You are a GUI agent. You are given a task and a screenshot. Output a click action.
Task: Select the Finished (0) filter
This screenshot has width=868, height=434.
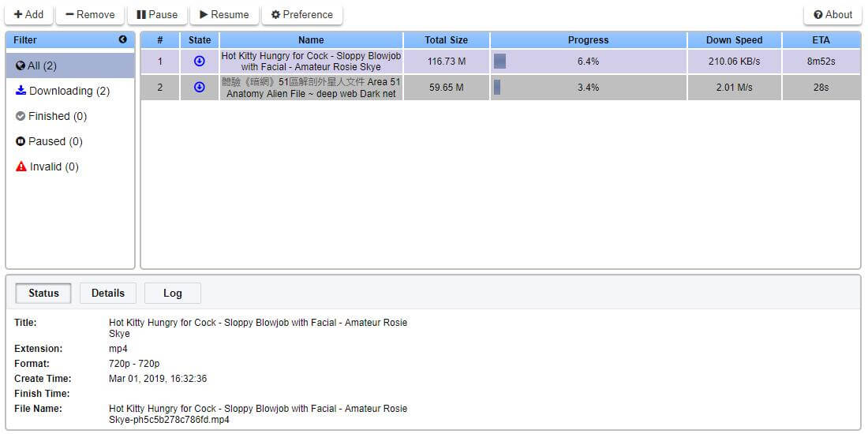click(x=70, y=116)
